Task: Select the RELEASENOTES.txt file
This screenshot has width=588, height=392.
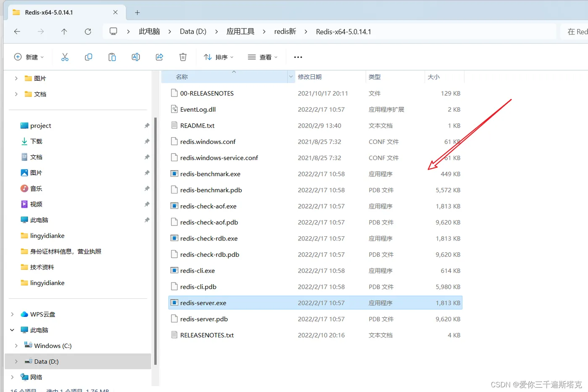Action: [315, 335]
